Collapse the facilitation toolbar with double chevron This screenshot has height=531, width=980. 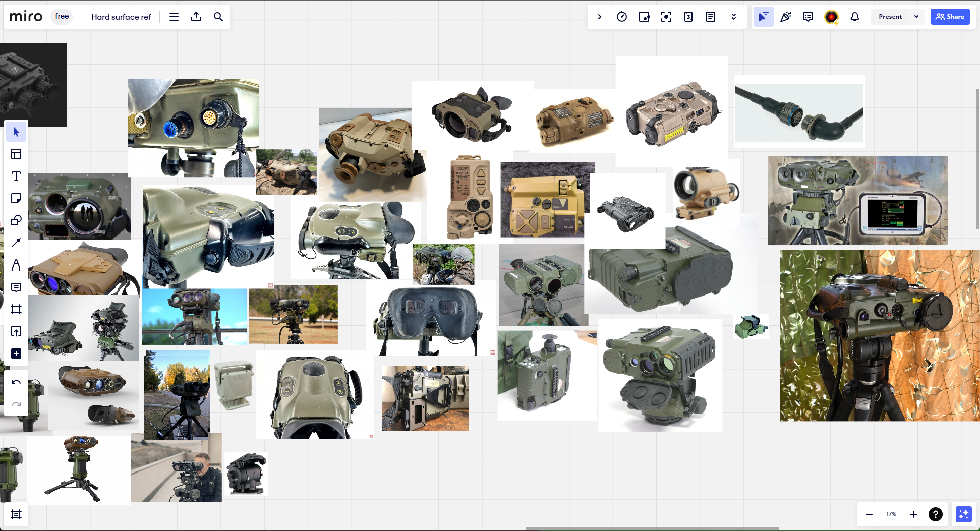(x=733, y=17)
